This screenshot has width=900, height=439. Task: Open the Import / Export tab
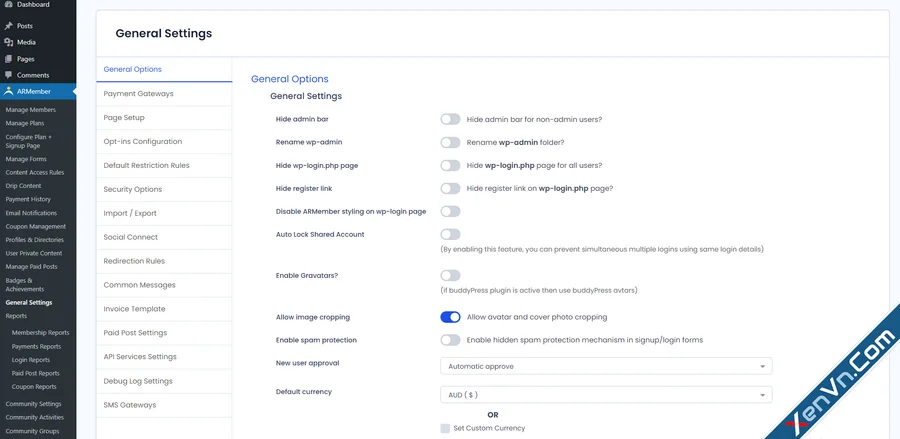[x=164, y=213]
